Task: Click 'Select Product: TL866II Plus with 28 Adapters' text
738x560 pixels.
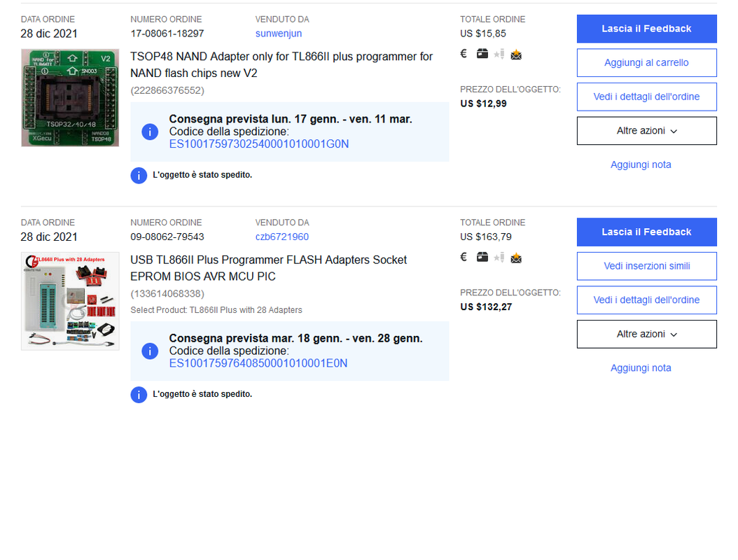Action: pyautogui.click(x=216, y=310)
